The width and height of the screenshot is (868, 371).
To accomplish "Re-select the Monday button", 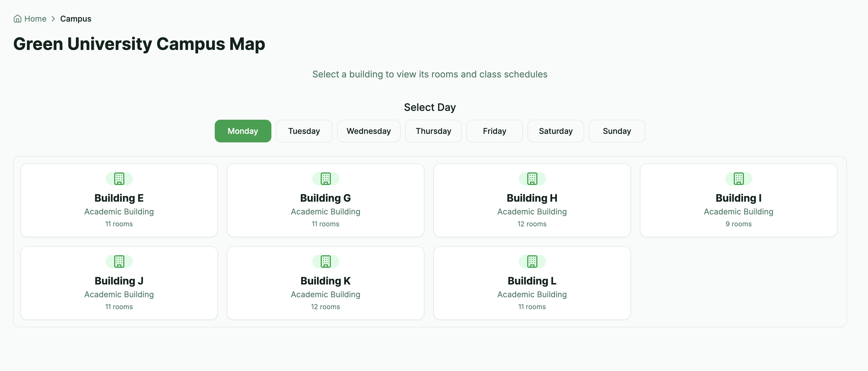I will pos(242,131).
